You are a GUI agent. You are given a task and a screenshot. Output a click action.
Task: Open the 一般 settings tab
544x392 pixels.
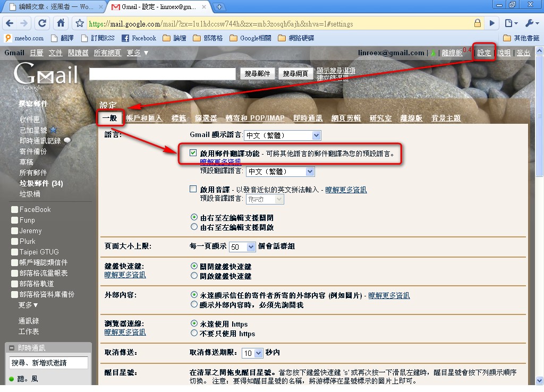tap(110, 118)
